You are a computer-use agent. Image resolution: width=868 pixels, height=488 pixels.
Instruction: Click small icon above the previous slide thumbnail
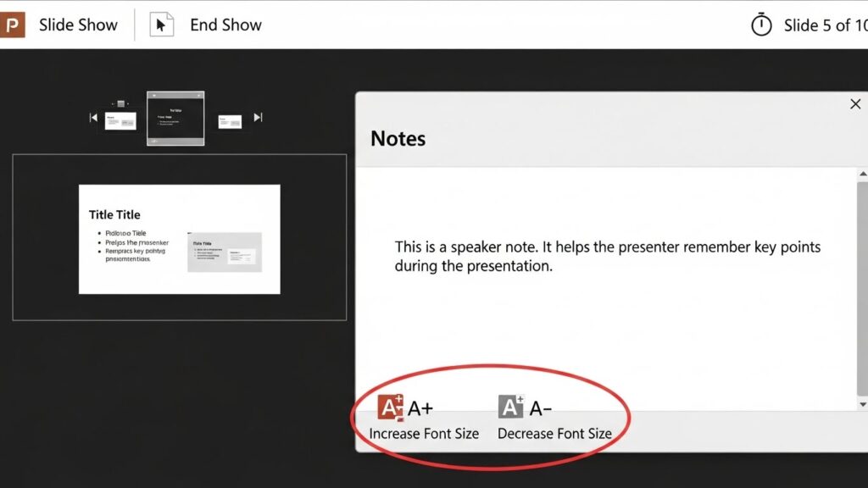coord(120,103)
